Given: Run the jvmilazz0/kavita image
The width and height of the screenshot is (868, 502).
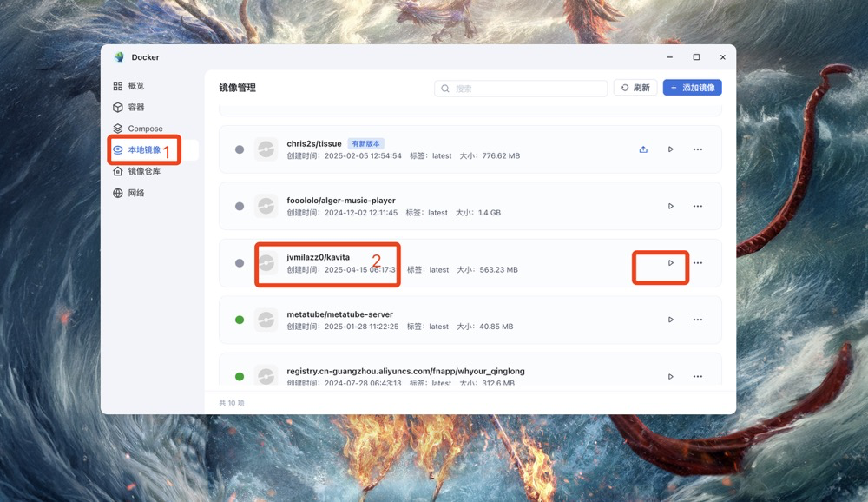Looking at the screenshot, I should (x=670, y=262).
